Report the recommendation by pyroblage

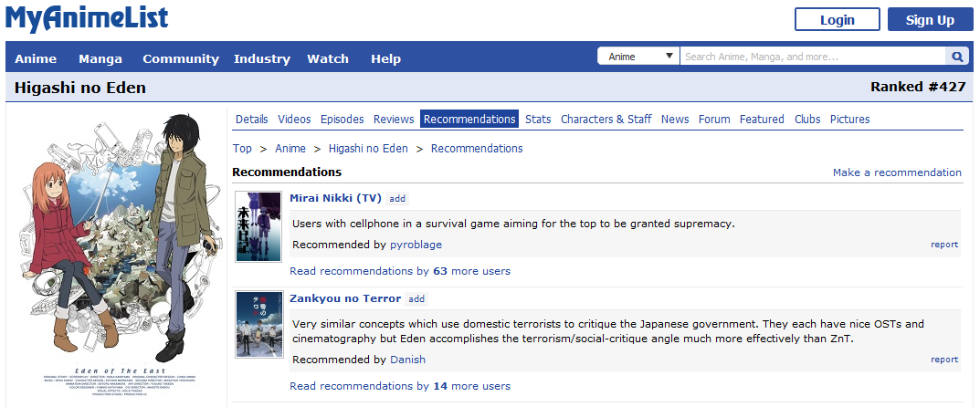(944, 245)
